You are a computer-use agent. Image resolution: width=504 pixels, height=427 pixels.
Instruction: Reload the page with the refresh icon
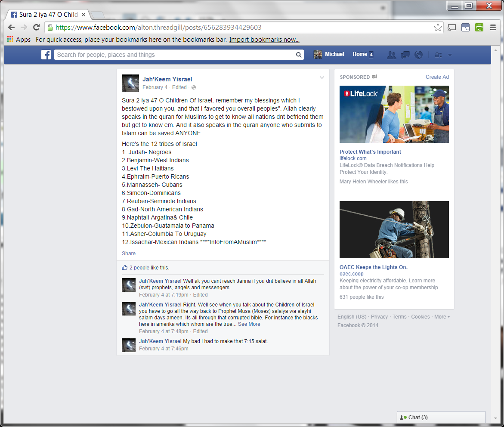point(36,27)
